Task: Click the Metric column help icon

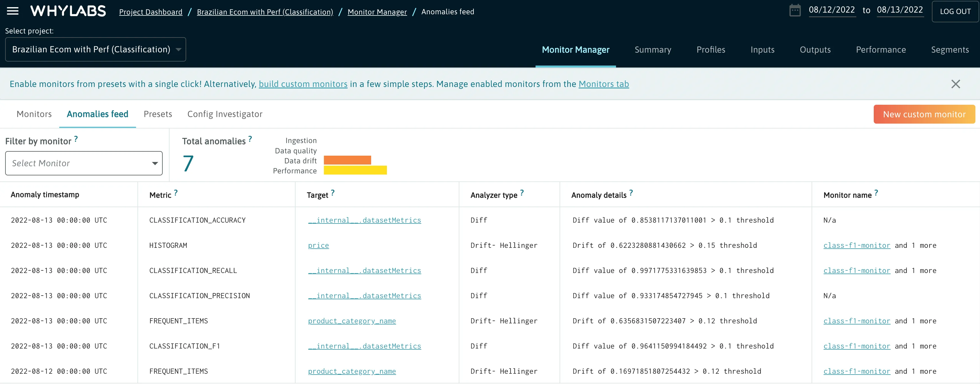Action: coord(176,193)
